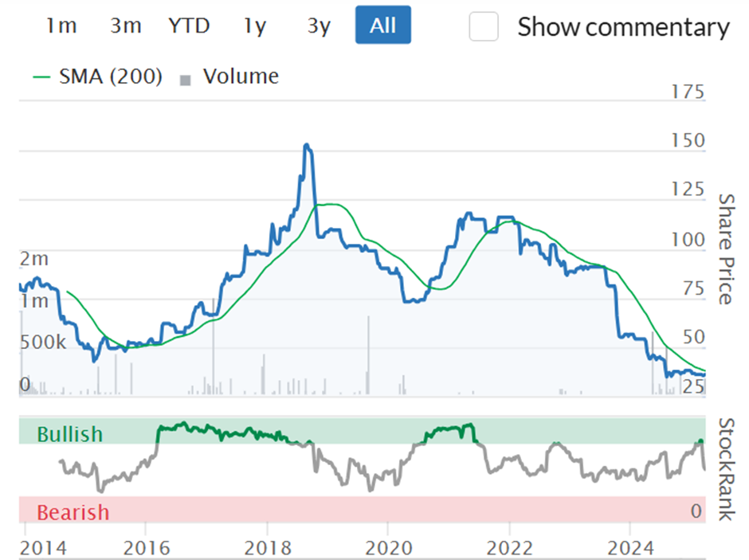The image size is (749, 560).
Task: Click the 125 price axis value
Action: click(688, 190)
